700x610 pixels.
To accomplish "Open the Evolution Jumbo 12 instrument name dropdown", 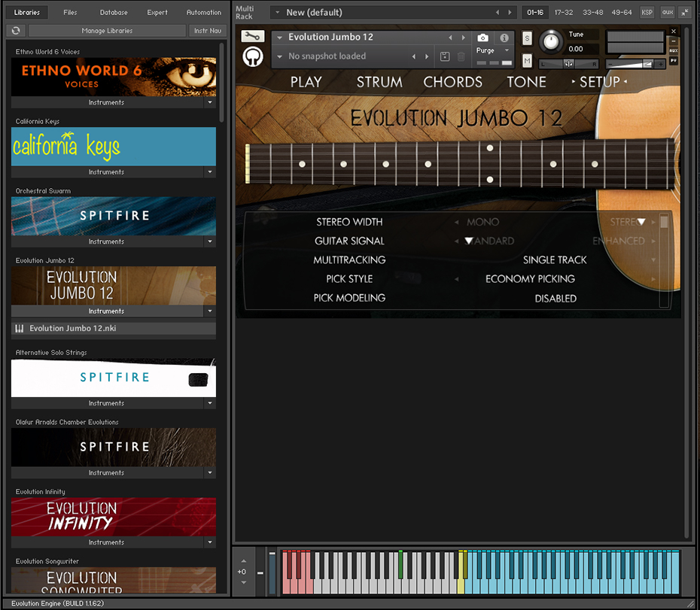I will click(x=279, y=38).
